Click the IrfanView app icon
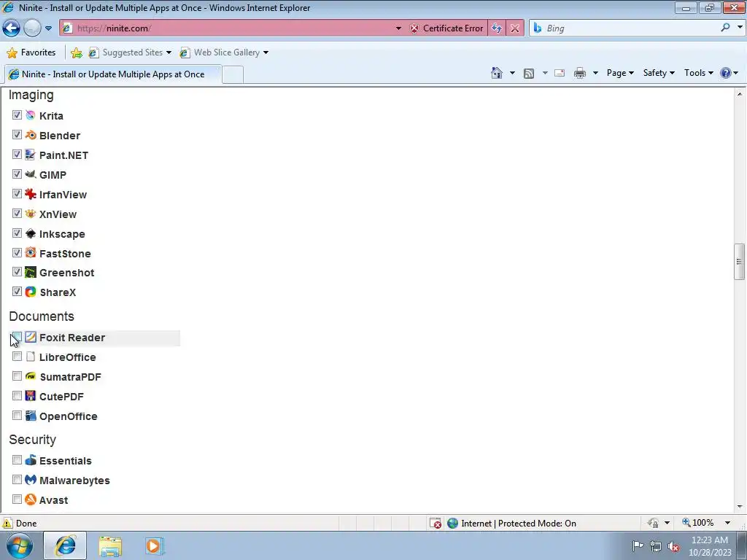This screenshot has height=560, width=747. pos(31,194)
